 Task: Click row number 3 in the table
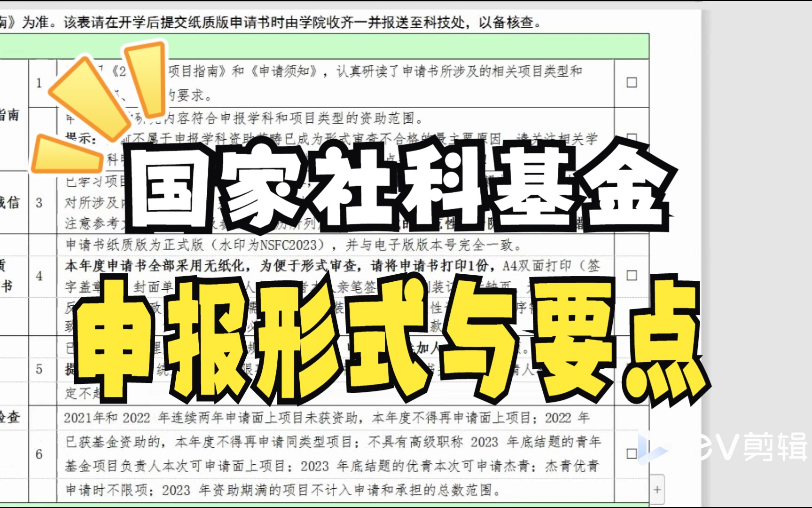pos(39,203)
